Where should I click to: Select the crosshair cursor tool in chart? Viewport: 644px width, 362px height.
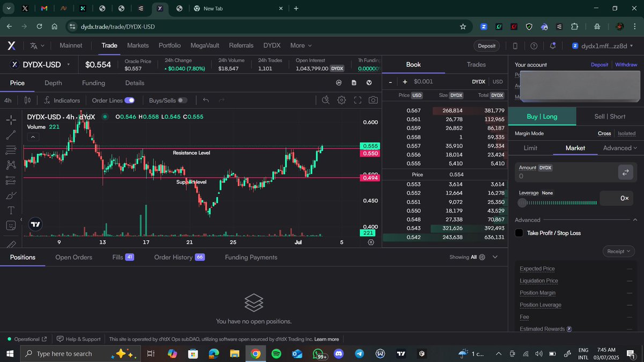[x=11, y=120]
